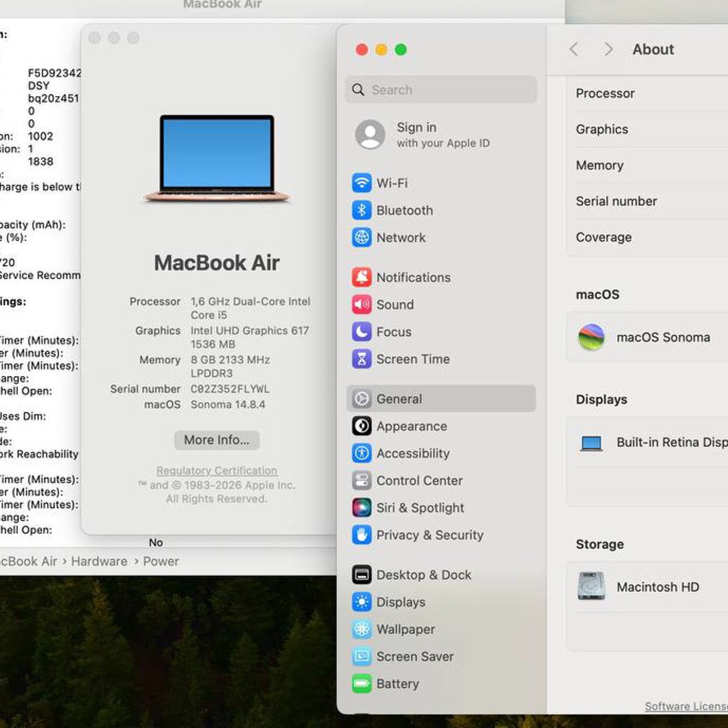Open the Battery settings icon
The width and height of the screenshot is (728, 728).
coord(361,683)
